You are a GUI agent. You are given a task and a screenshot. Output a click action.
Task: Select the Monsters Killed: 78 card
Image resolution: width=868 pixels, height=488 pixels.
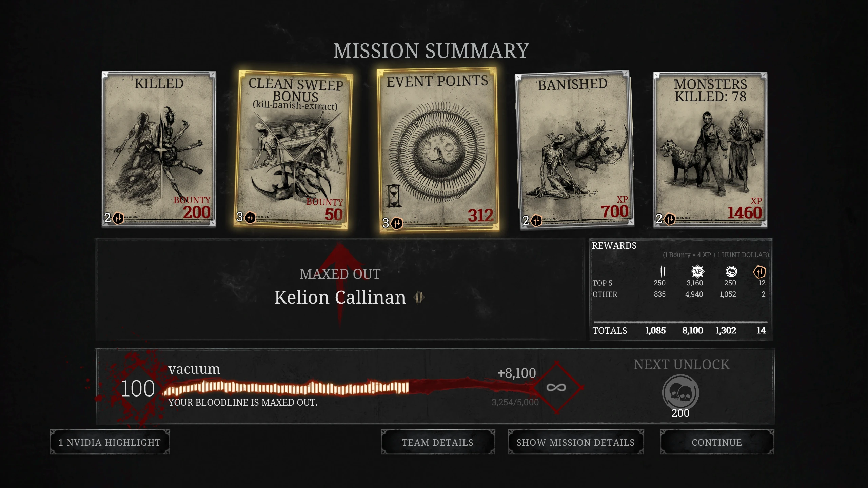point(710,150)
